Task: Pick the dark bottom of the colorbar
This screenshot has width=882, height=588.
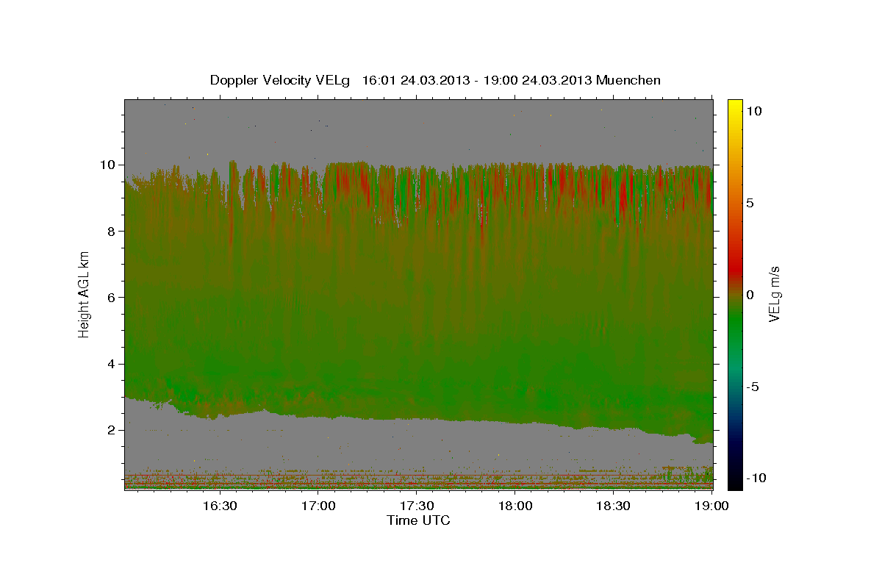Action: coord(735,474)
